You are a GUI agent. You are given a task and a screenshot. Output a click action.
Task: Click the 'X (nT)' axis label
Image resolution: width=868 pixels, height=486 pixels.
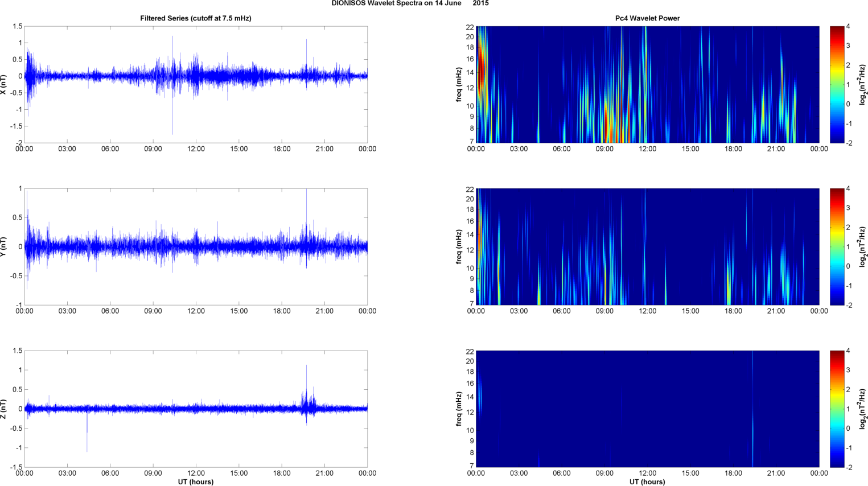coord(4,84)
